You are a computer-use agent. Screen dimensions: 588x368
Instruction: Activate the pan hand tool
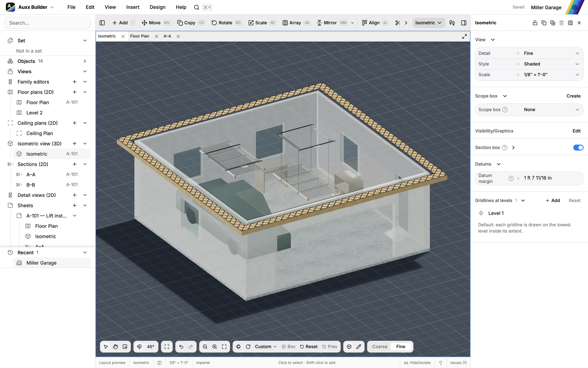click(115, 347)
